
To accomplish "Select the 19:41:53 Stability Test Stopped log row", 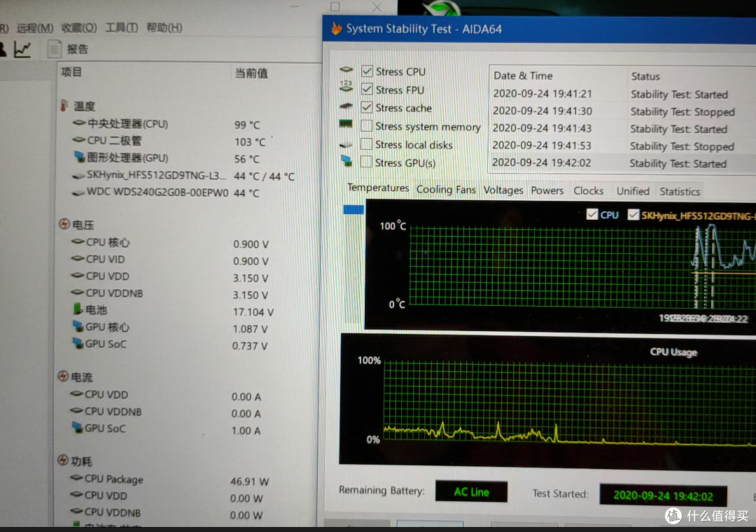I will pos(622,146).
